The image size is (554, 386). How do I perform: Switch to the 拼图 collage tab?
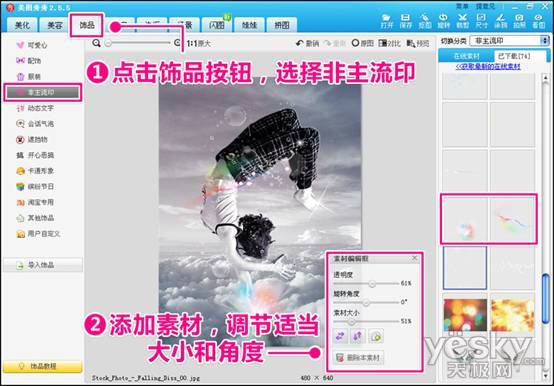click(282, 25)
